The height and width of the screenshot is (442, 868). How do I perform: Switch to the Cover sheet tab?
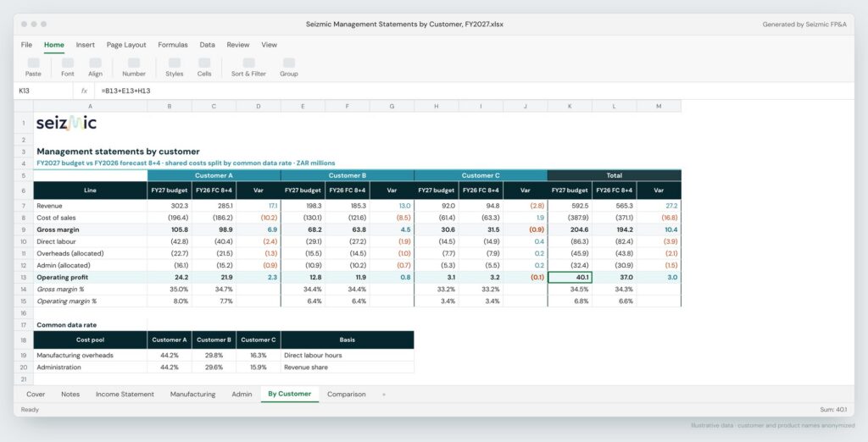click(36, 395)
